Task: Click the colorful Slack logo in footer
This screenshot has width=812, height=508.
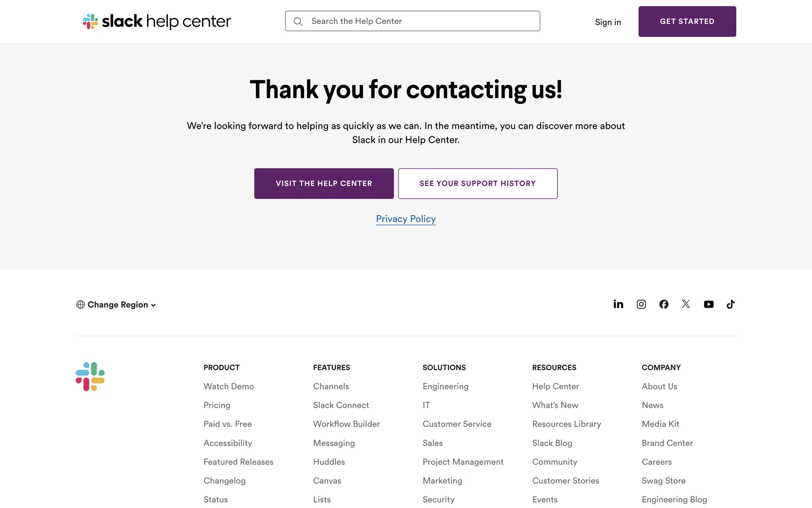Action: [90, 376]
